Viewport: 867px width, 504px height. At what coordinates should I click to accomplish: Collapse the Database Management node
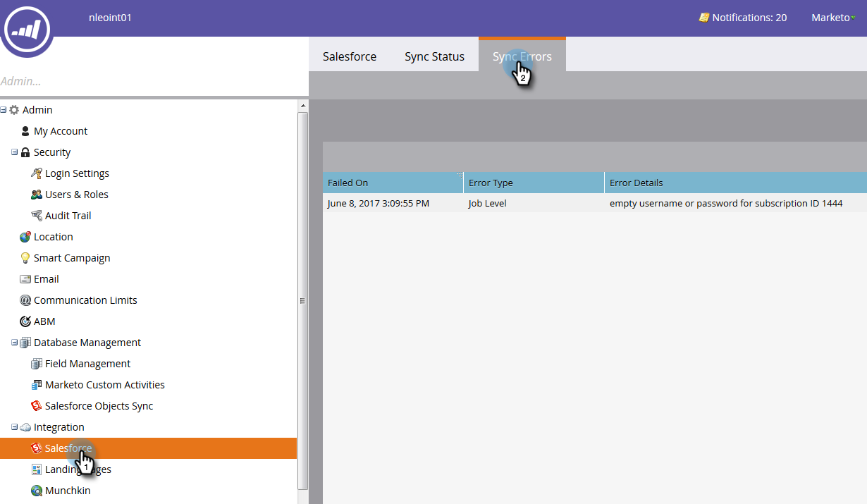point(15,343)
